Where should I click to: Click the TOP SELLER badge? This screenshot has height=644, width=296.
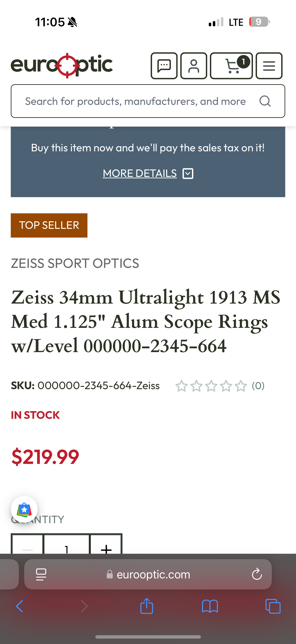(x=49, y=225)
